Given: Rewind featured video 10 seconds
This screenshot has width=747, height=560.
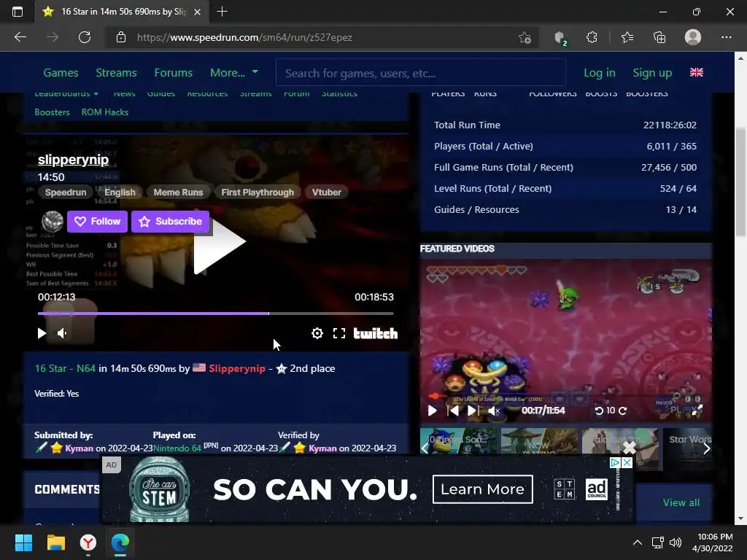Looking at the screenshot, I should coord(600,411).
